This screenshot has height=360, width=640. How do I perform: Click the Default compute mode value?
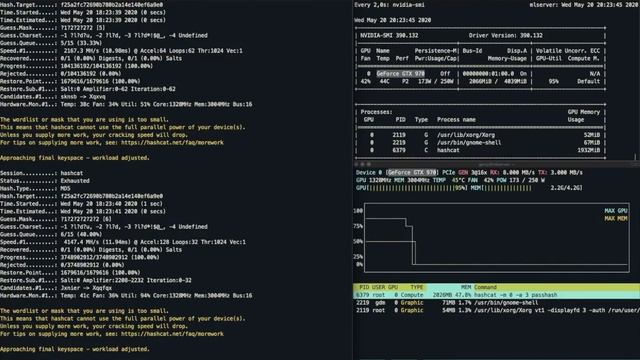click(x=588, y=82)
